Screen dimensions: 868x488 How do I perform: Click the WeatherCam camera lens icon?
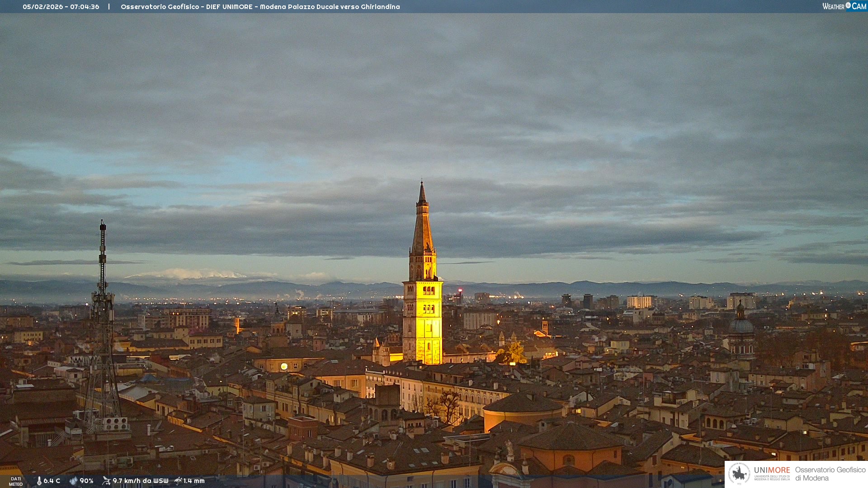coord(848,5)
